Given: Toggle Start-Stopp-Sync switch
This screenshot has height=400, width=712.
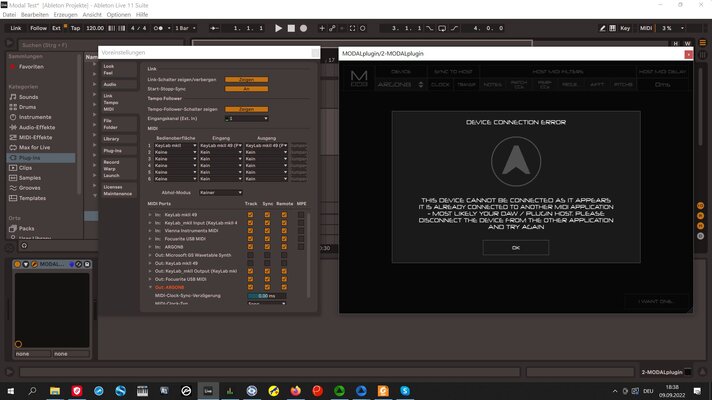Looking at the screenshot, I should [247, 89].
